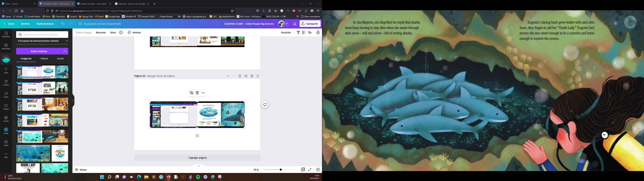The image size is (644, 181).
Task: Open the Plantillas panel in the Canva sidebar
Action: coord(6,34)
